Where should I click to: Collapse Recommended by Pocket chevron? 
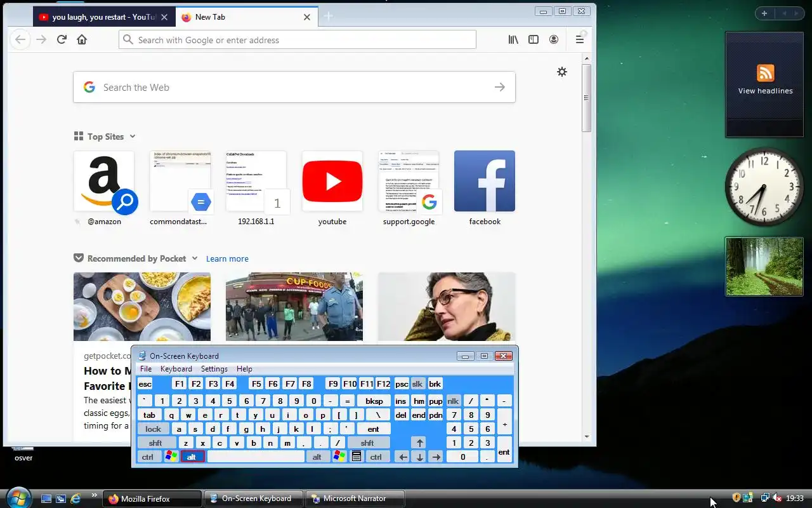[195, 258]
